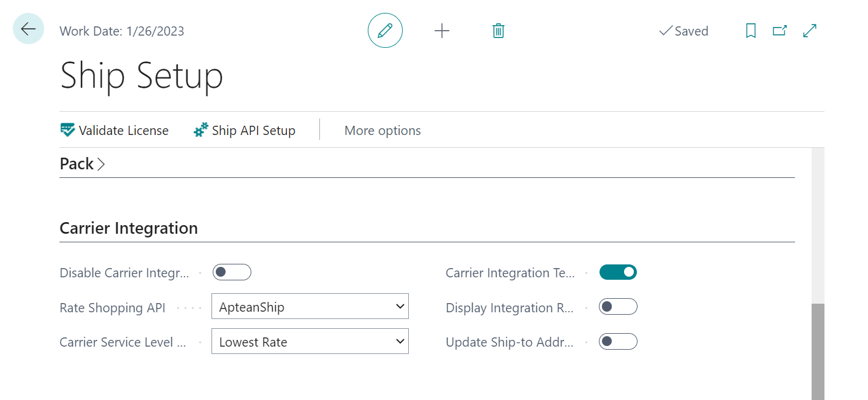
Task: Open Ship API Setup
Action: 245,130
